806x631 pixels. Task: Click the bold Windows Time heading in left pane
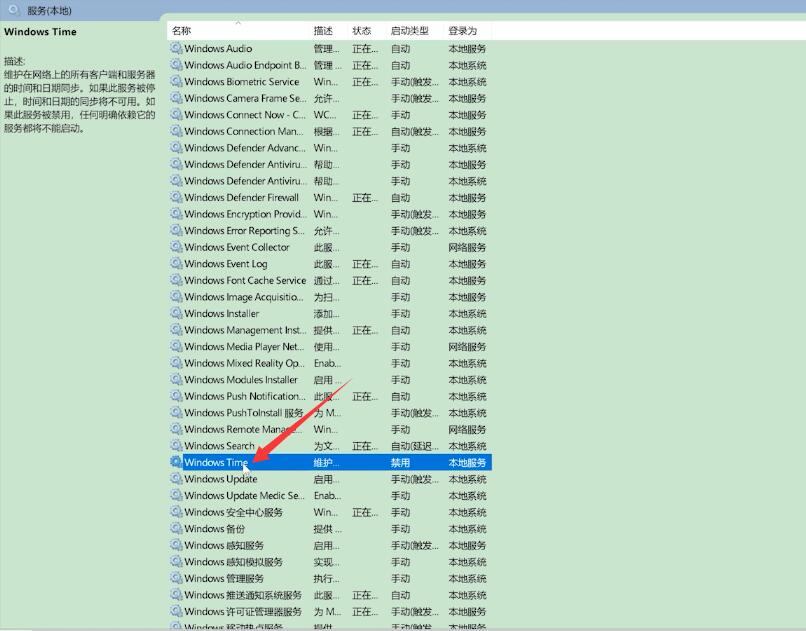[x=40, y=32]
